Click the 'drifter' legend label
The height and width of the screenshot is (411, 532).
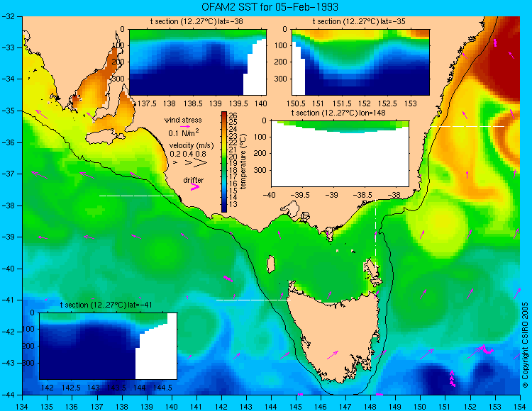[x=194, y=180]
